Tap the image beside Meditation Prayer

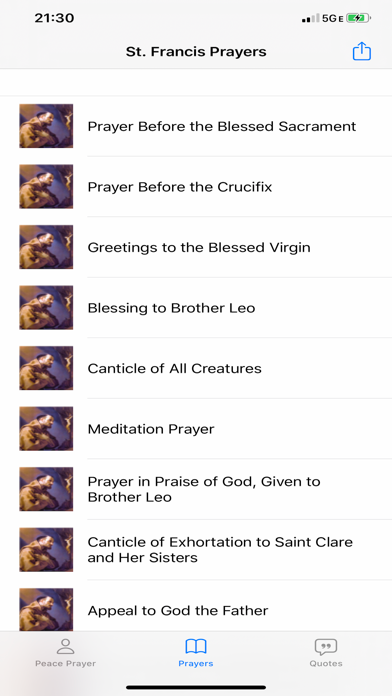point(46,429)
